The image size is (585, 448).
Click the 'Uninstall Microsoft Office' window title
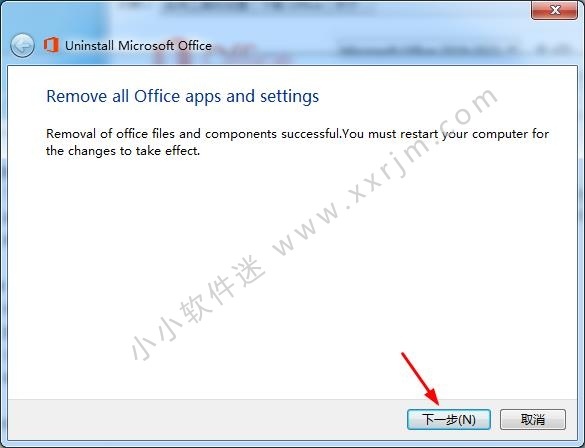[138, 46]
